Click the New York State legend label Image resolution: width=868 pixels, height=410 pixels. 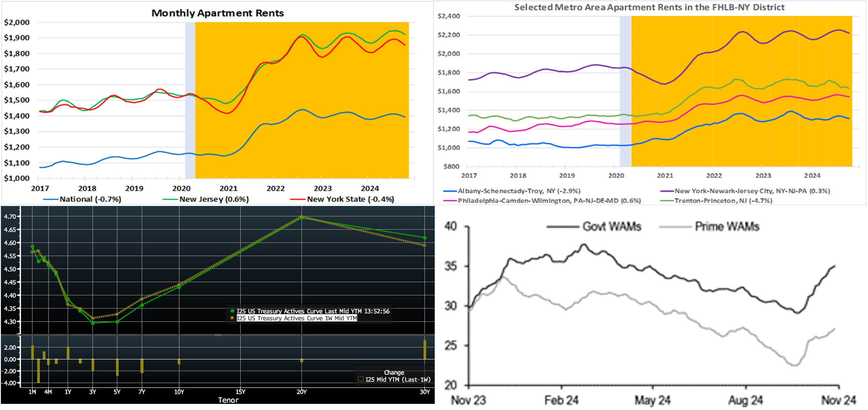pyautogui.click(x=350, y=200)
